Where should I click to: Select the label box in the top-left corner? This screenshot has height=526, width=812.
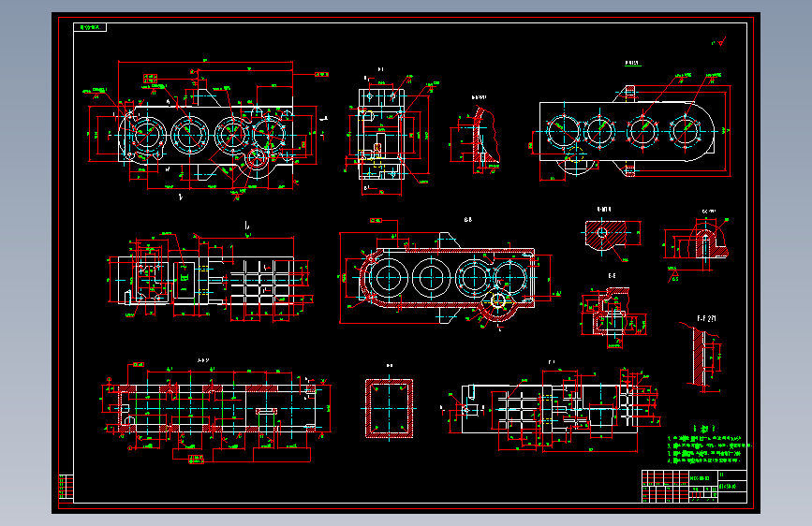(90, 27)
